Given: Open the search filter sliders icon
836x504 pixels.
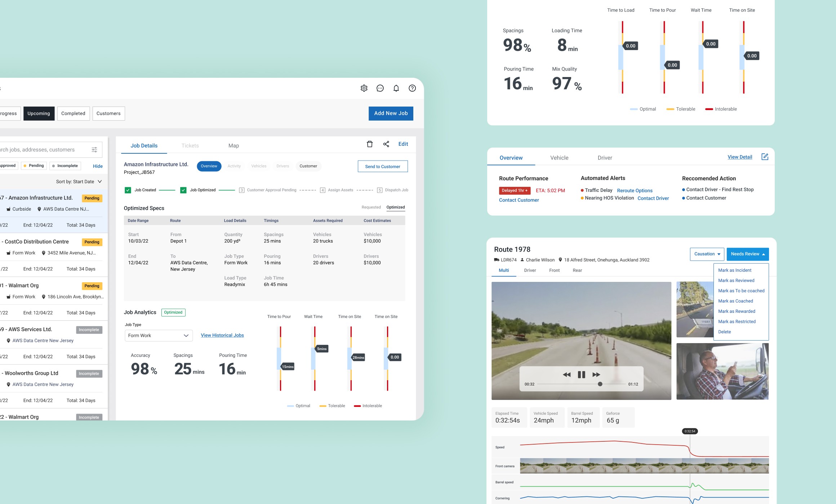Looking at the screenshot, I should tap(94, 150).
